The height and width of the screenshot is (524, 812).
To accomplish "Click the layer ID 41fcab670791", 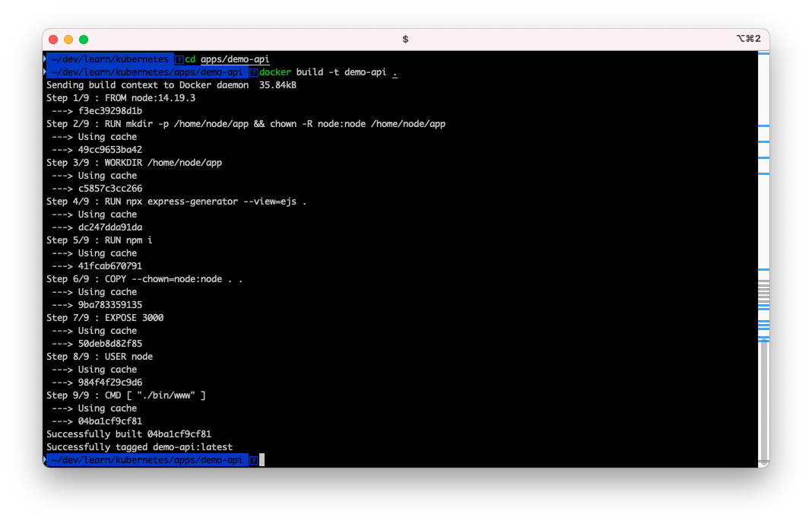I will pyautogui.click(x=110, y=266).
